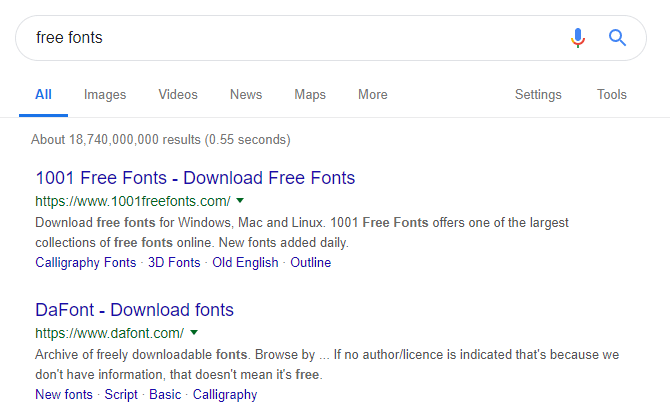Switch to the Videos tab
The image size is (670, 414).
(178, 94)
